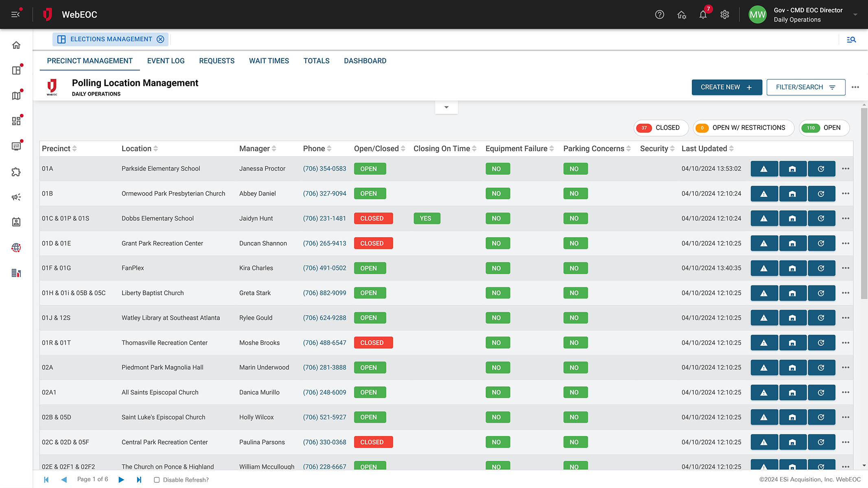Click the refresh update icon for FanPlex row
This screenshot has height=488, width=868.
pos(821,268)
